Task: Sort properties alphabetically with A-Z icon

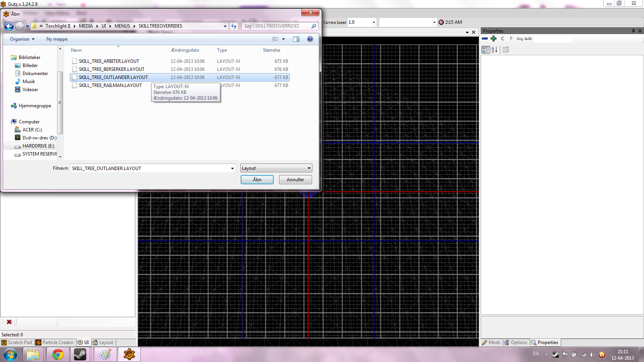Action: (495, 50)
